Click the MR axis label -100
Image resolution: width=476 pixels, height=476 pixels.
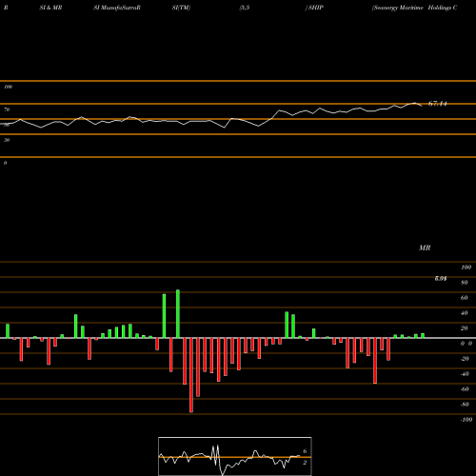pos(466,420)
